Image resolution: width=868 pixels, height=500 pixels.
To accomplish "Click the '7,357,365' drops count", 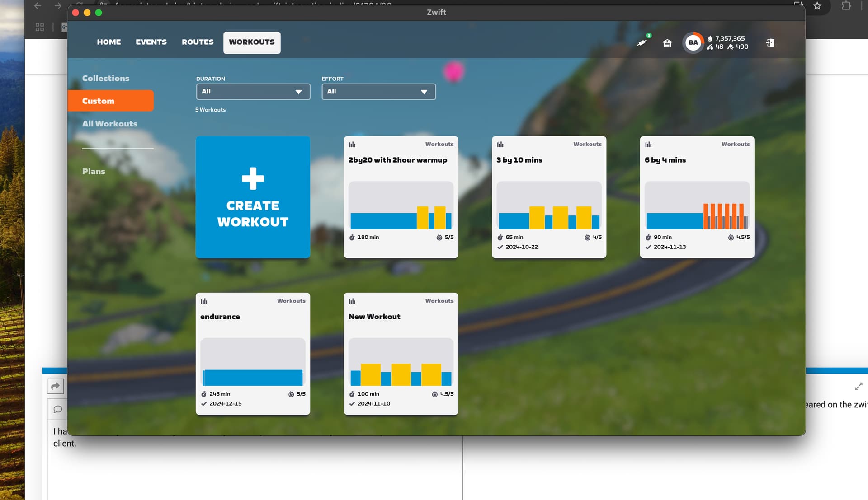I will [730, 39].
